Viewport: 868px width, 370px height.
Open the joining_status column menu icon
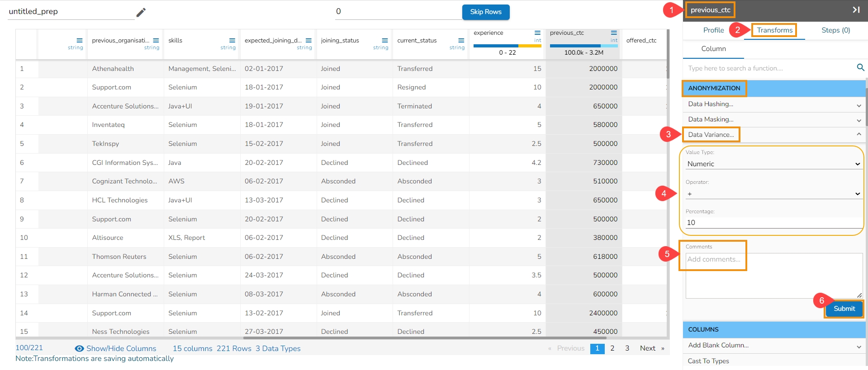[x=385, y=40]
